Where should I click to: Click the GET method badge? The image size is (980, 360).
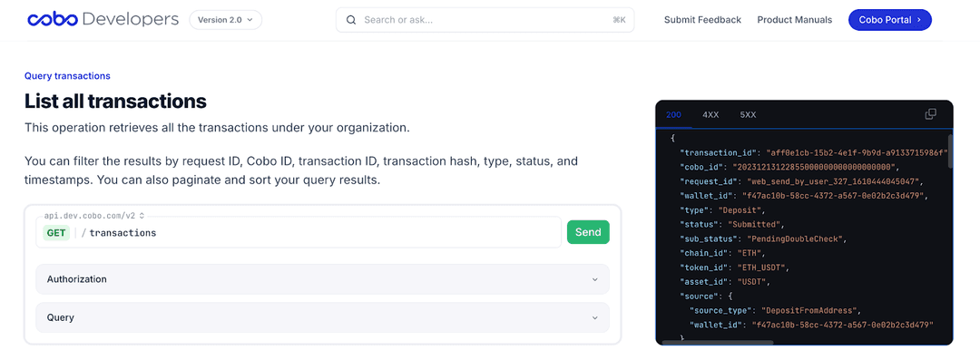click(56, 232)
